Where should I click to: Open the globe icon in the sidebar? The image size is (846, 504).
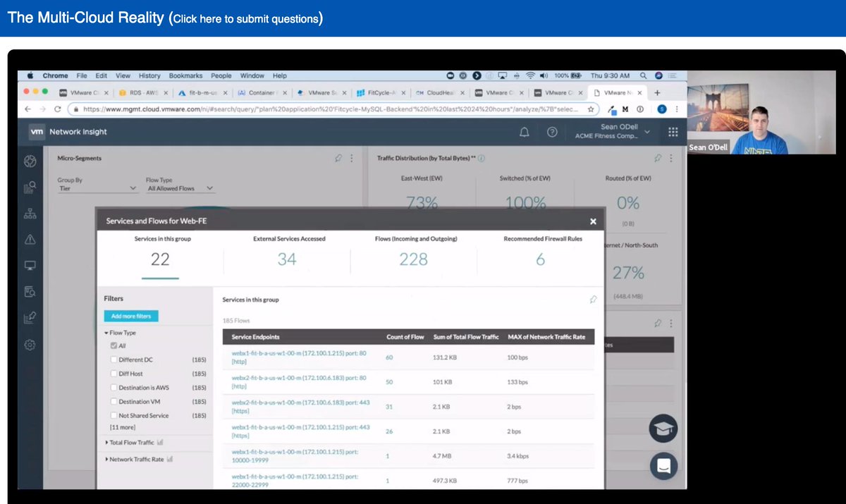click(30, 161)
